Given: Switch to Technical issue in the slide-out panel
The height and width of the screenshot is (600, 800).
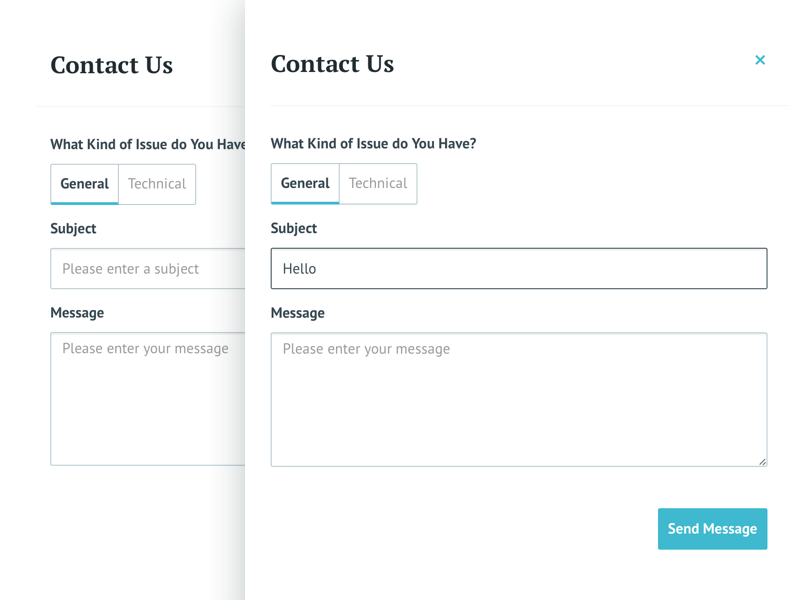Looking at the screenshot, I should pos(378,183).
